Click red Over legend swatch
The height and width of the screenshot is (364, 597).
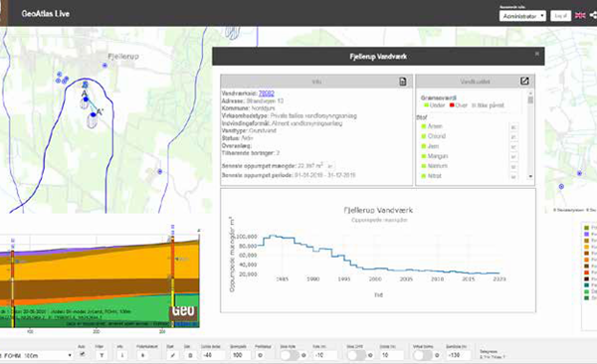tap(452, 105)
